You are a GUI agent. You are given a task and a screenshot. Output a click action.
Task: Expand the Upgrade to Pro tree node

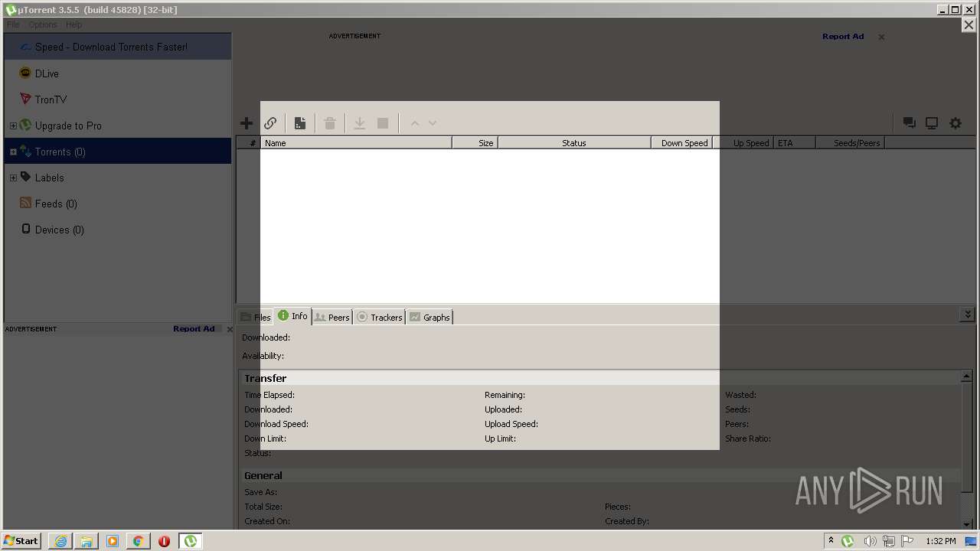13,126
